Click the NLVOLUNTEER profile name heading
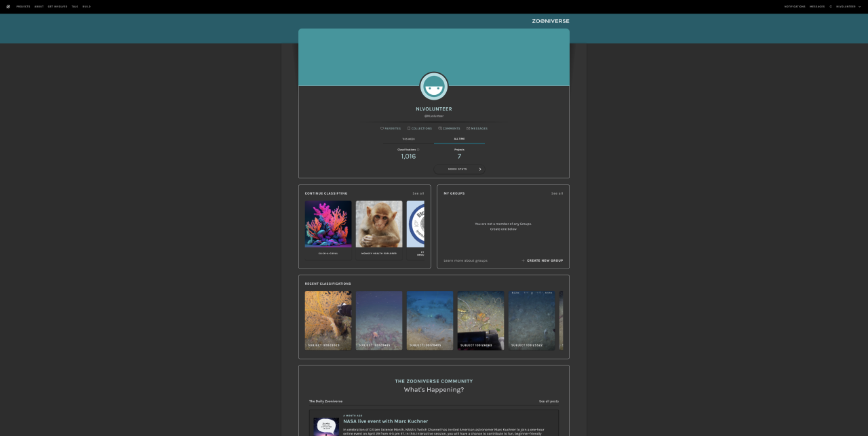 coord(434,109)
